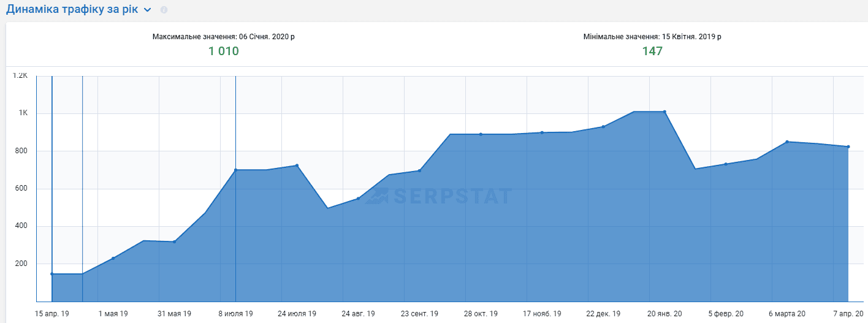
Task: Click the data point above 24 июля 19
Action: tap(297, 165)
